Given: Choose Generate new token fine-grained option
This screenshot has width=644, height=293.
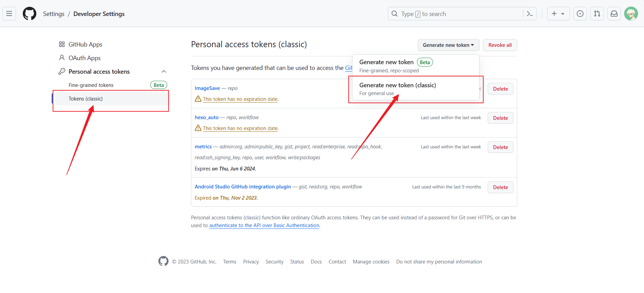Looking at the screenshot, I should tap(416, 66).
